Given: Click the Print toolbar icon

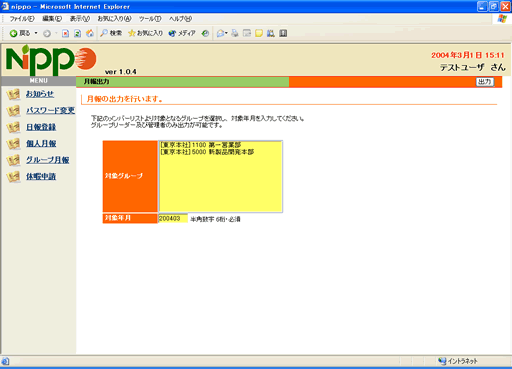Looking at the screenshot, I should coord(235,33).
